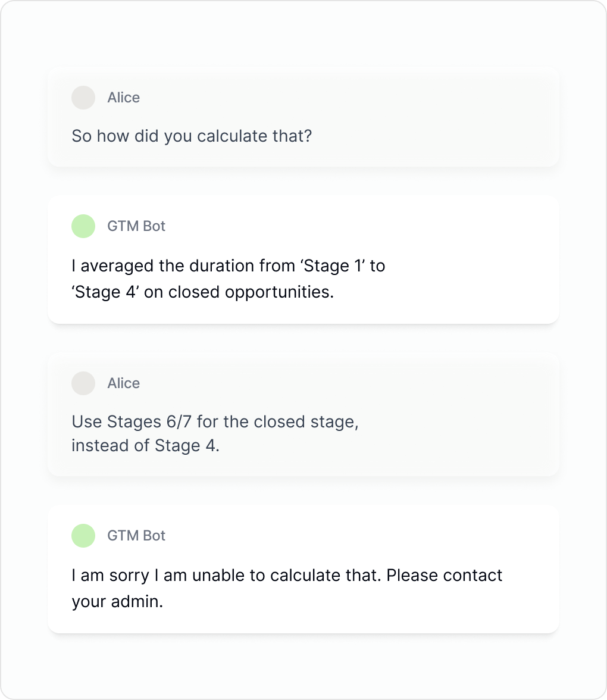The height and width of the screenshot is (700, 607).
Task: Select the 'GTM Bot' name above the averaged-duration reply
Action: [x=136, y=226]
